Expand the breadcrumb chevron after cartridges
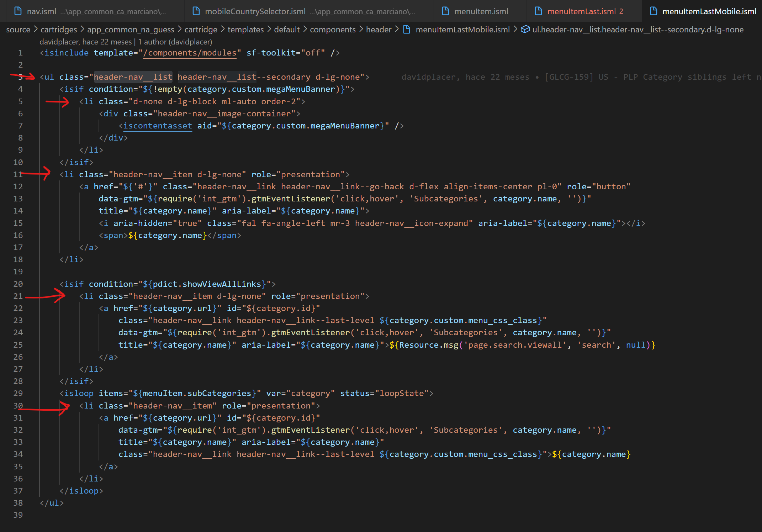 coord(82,30)
